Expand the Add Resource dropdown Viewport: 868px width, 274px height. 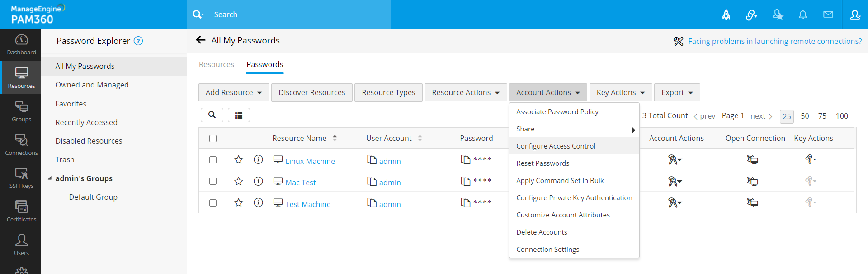(x=234, y=92)
